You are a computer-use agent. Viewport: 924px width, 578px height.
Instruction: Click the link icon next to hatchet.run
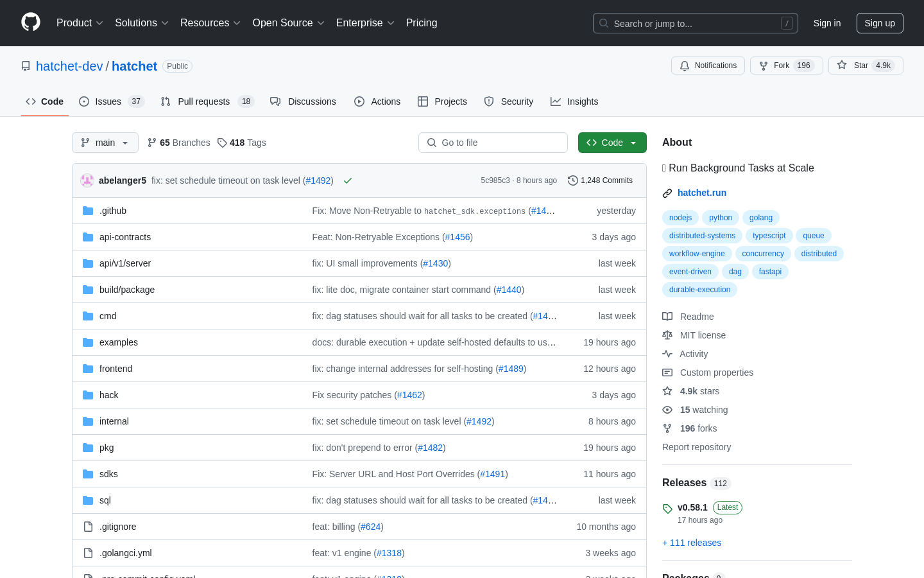tap(667, 193)
